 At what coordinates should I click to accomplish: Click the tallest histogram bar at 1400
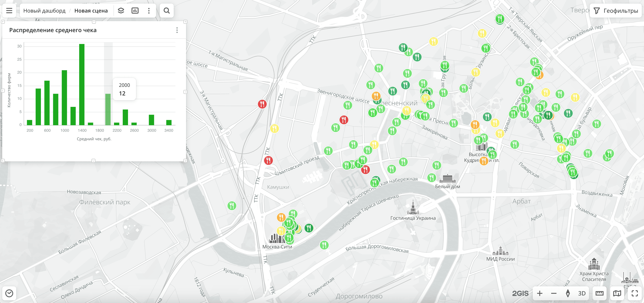click(82, 84)
